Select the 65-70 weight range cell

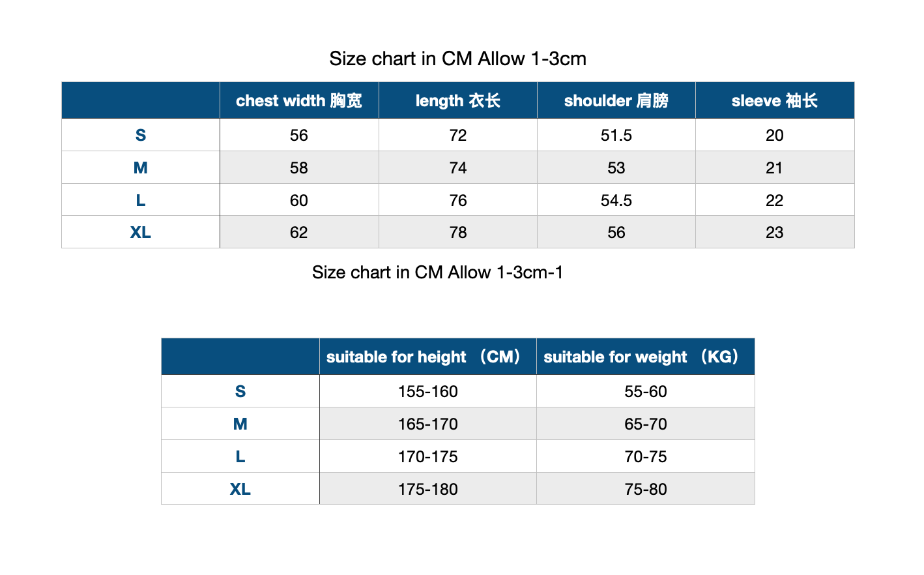coord(646,424)
